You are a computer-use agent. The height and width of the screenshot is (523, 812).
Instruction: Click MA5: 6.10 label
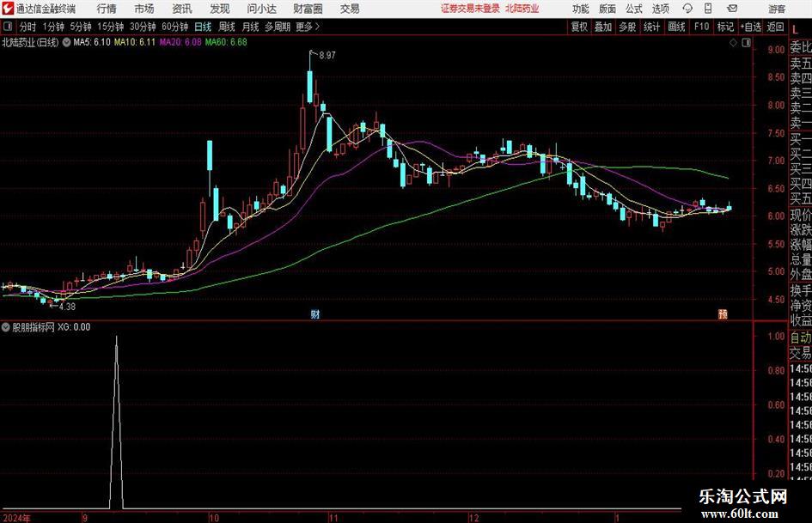(x=92, y=42)
